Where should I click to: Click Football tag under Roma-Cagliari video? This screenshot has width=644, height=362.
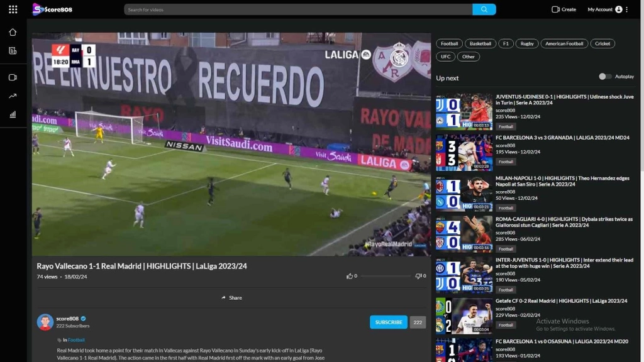click(506, 249)
